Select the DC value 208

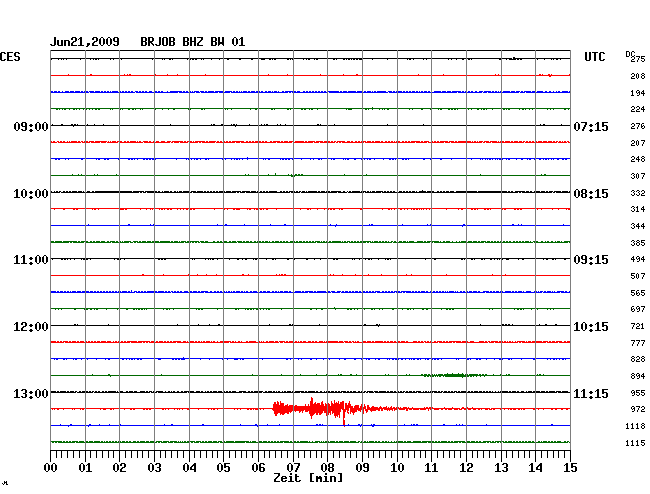[638, 76]
